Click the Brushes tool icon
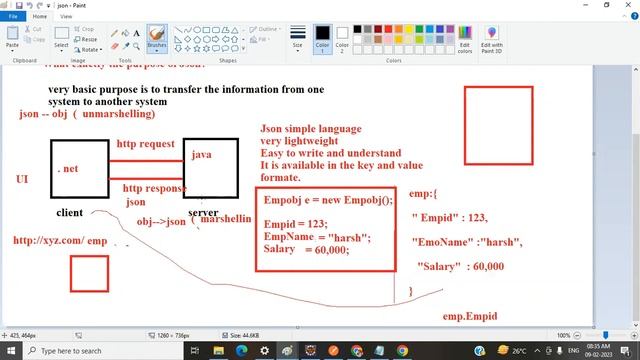Screen dimensions: 640x360 [x=157, y=33]
